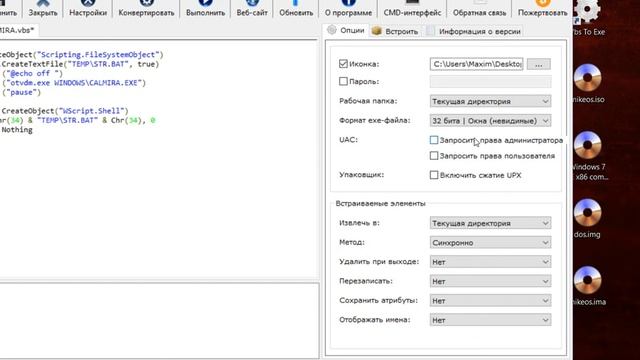The width and height of the screenshot is (640, 360).
Task: Switch to the Опции tab
Action: 347,31
